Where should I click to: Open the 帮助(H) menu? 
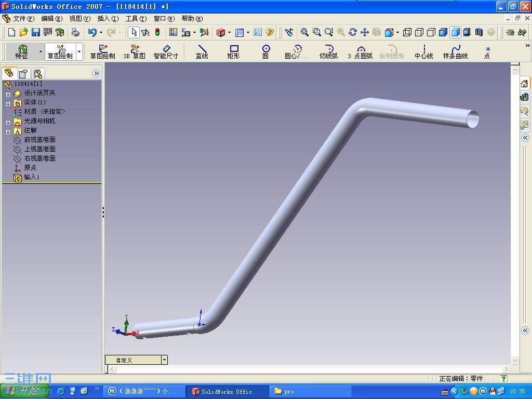pyautogui.click(x=192, y=18)
